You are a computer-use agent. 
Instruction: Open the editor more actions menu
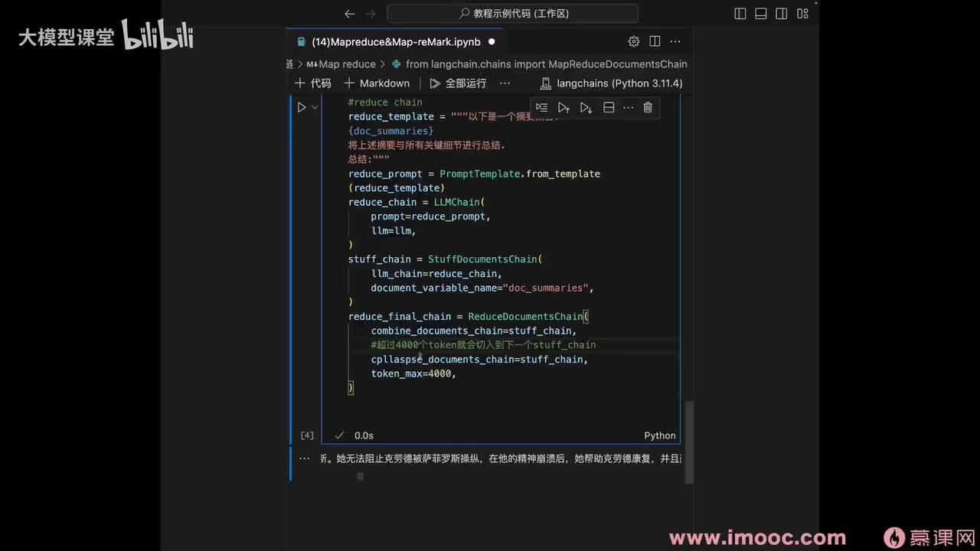[x=675, y=41]
